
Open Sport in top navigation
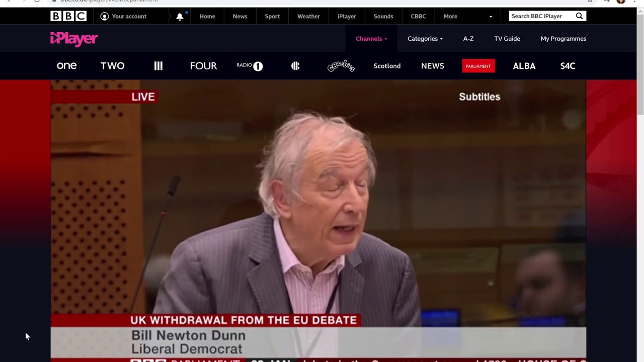pos(272,16)
